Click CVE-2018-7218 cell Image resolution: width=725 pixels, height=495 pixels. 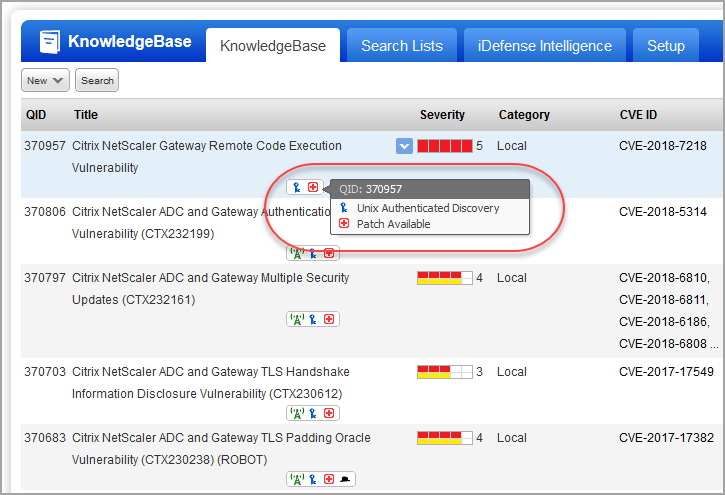coord(663,146)
